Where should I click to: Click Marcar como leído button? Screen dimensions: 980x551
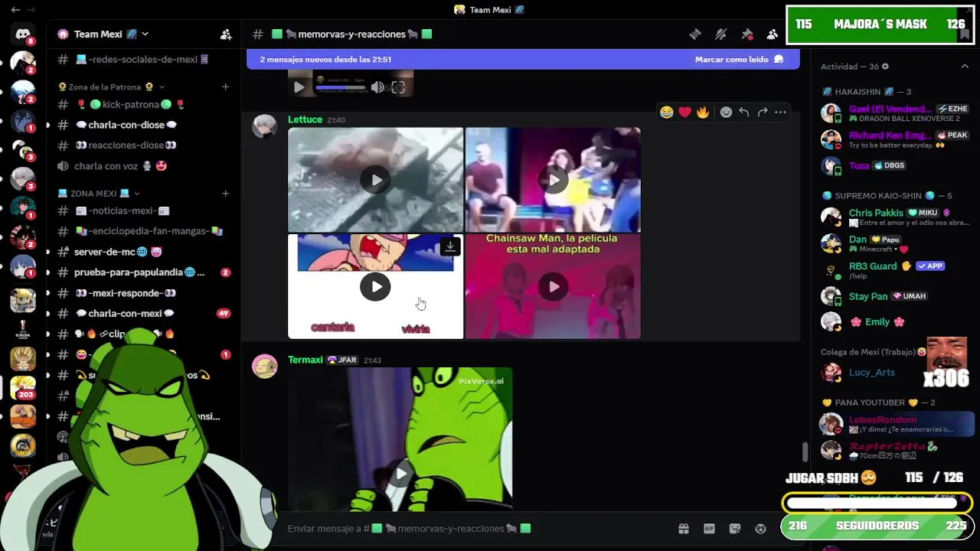[x=739, y=59]
